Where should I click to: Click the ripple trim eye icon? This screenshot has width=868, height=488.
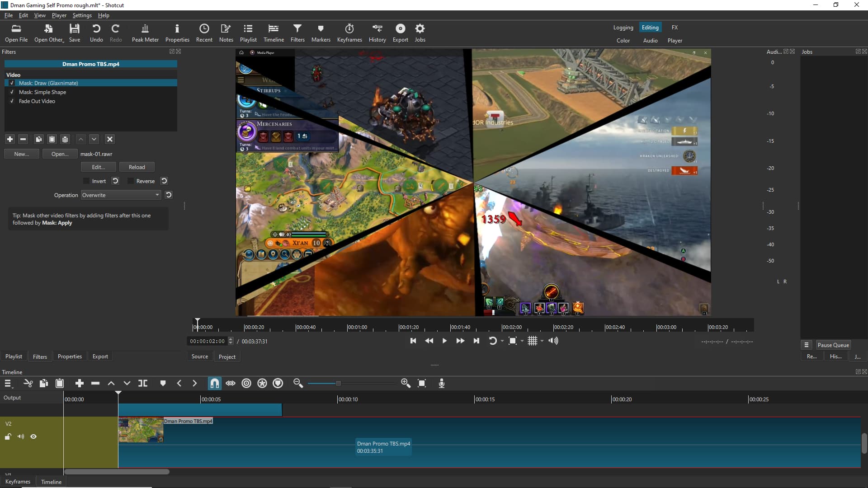pyautogui.click(x=231, y=383)
